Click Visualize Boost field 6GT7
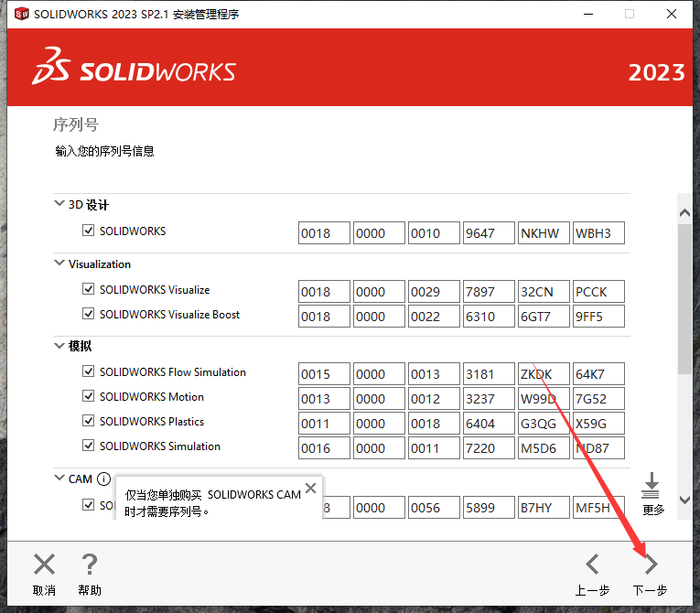This screenshot has height=613, width=700. coord(544,316)
